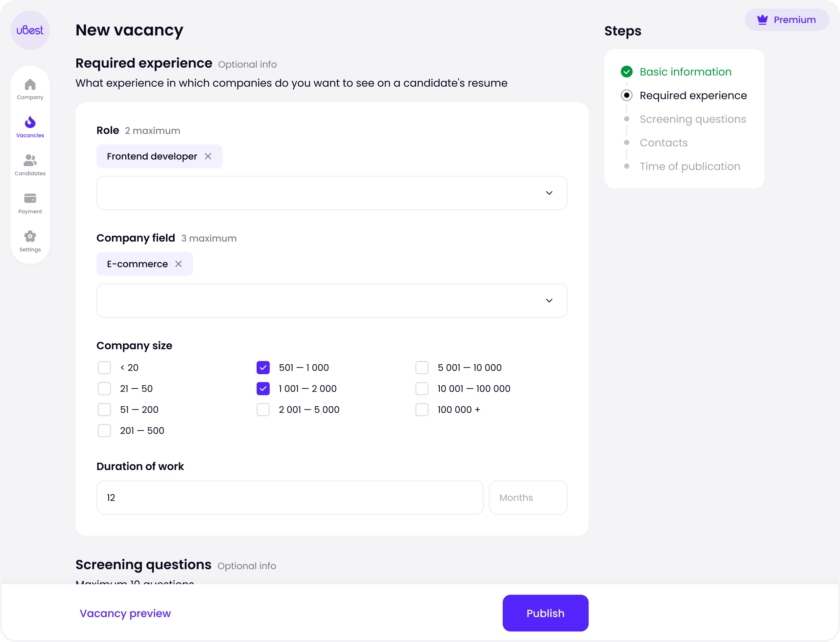The height and width of the screenshot is (642, 840).
Task: Jump to the Screening questions step
Action: point(693,119)
